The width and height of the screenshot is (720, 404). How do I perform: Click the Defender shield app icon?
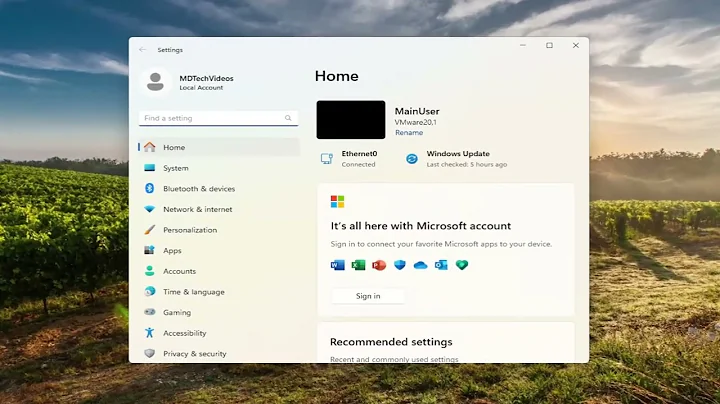[x=400, y=265]
